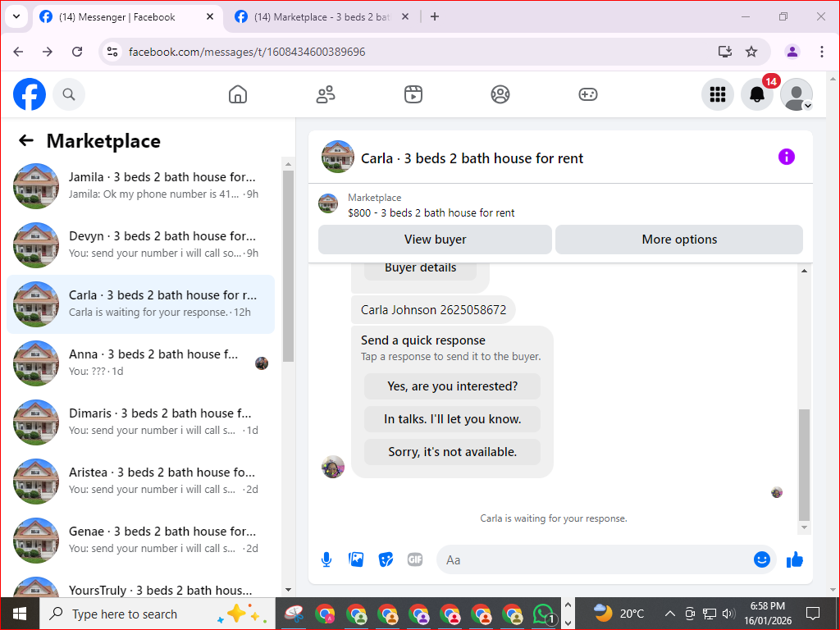The height and width of the screenshot is (630, 840).
Task: Click the install app icon in address bar
Action: 725,52
